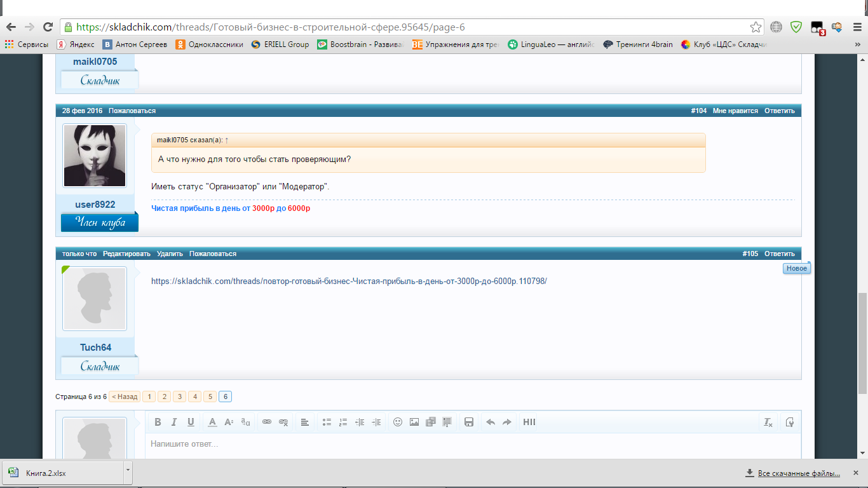Save the reply draft
This screenshot has height=488, width=868.
pyautogui.click(x=469, y=422)
